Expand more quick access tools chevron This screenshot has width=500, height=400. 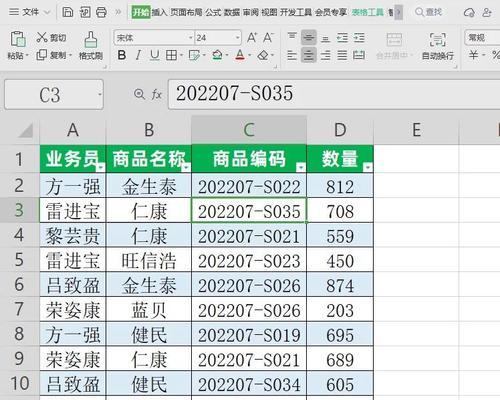(x=118, y=12)
